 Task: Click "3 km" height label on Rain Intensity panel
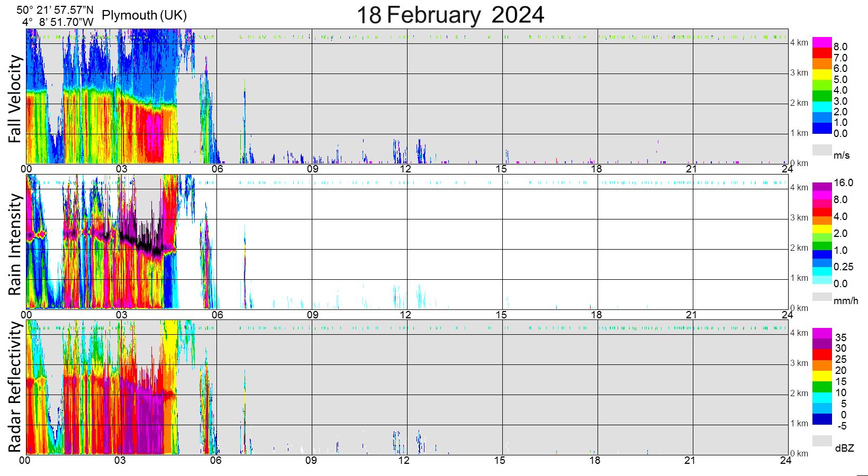(799, 217)
